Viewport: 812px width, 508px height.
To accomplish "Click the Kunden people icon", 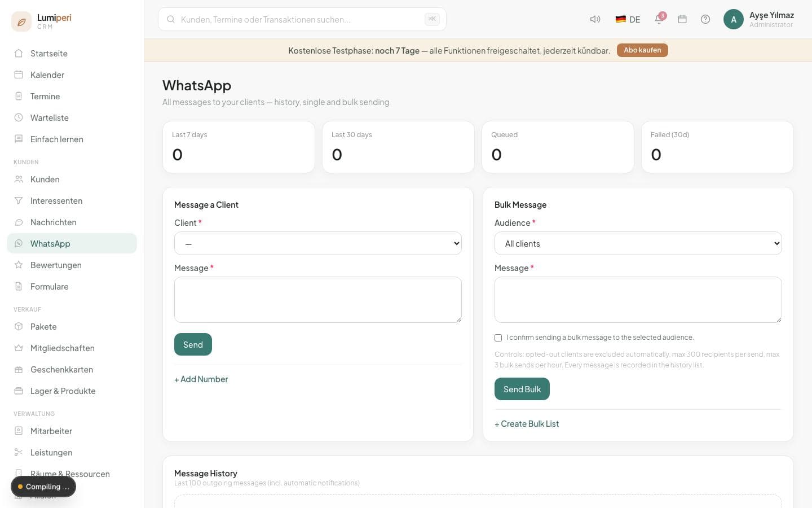I will click(x=19, y=179).
